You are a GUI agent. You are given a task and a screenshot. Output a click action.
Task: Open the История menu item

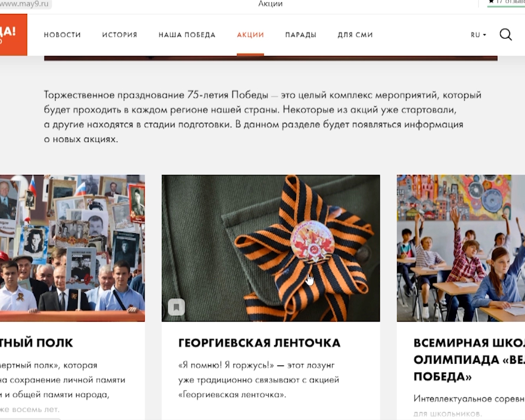click(120, 35)
